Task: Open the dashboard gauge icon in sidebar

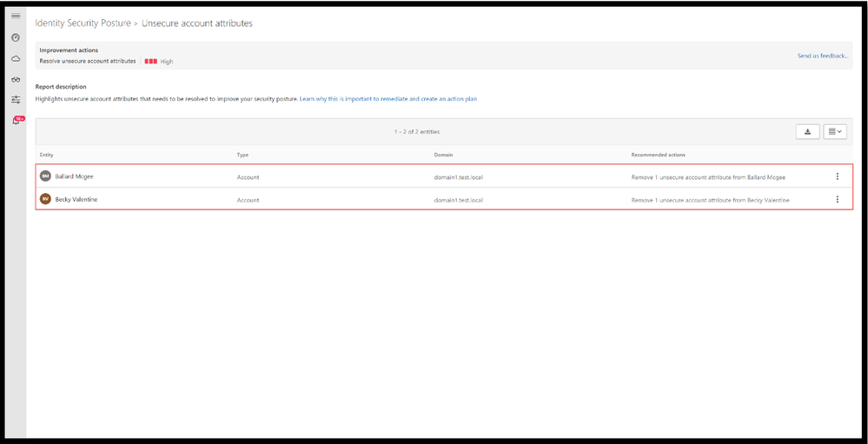Action: pyautogui.click(x=16, y=37)
